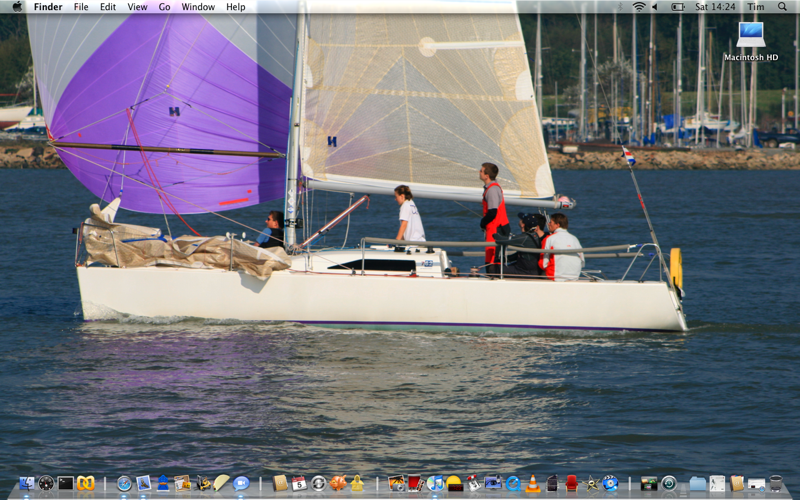This screenshot has height=500, width=800.
Task: Open the notebook stack beside Trash
Action: [736, 483]
